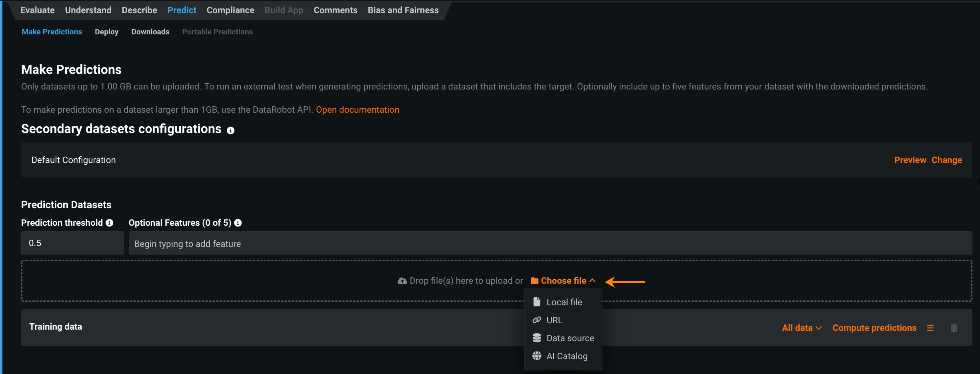Click the hamburger menu icon on Training data row
This screenshot has width=980, height=374.
click(x=930, y=328)
